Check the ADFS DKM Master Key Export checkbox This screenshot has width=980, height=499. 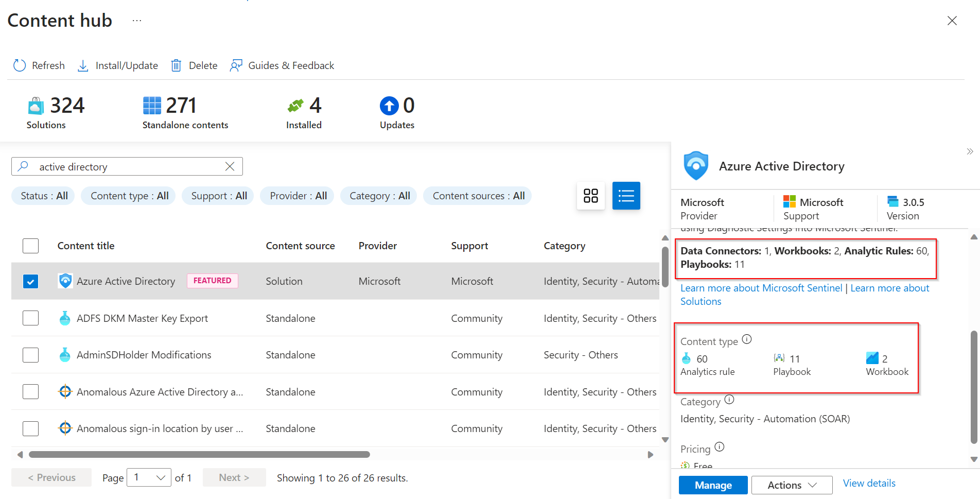tap(31, 318)
